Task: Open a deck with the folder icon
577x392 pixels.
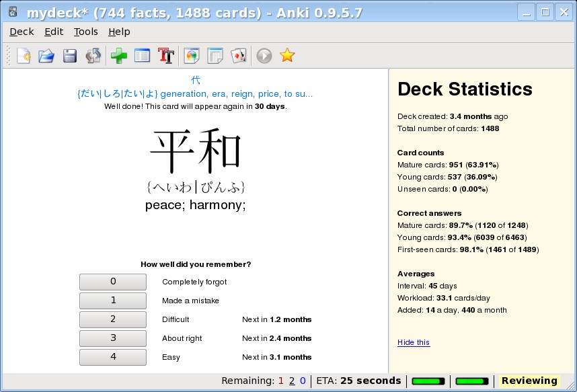Action: pyautogui.click(x=46, y=56)
